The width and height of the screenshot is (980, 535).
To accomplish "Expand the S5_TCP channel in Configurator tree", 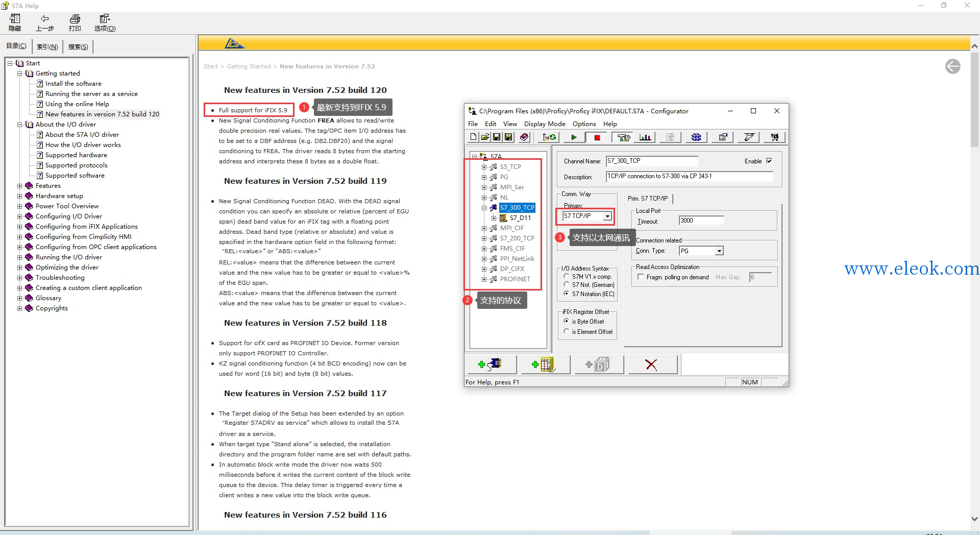I will coord(484,167).
